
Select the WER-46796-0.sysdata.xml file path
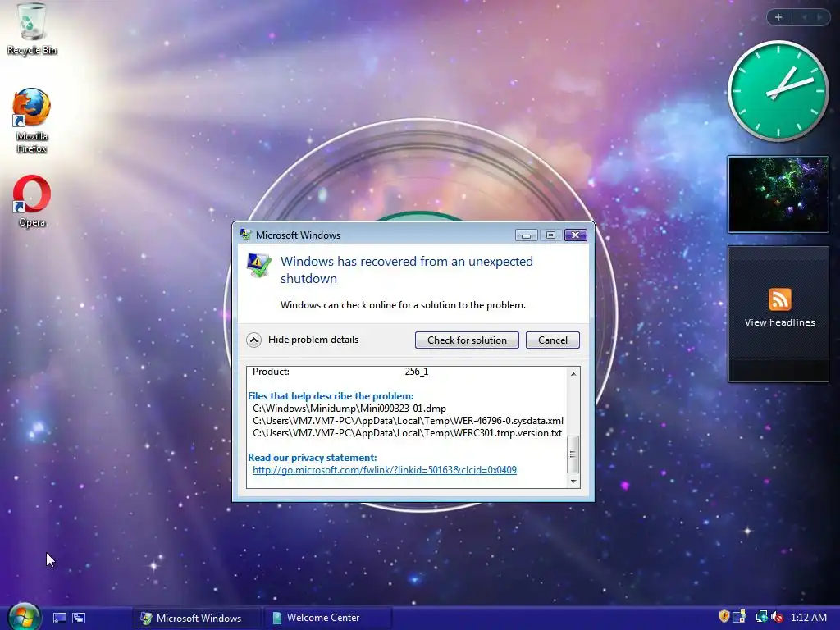408,421
